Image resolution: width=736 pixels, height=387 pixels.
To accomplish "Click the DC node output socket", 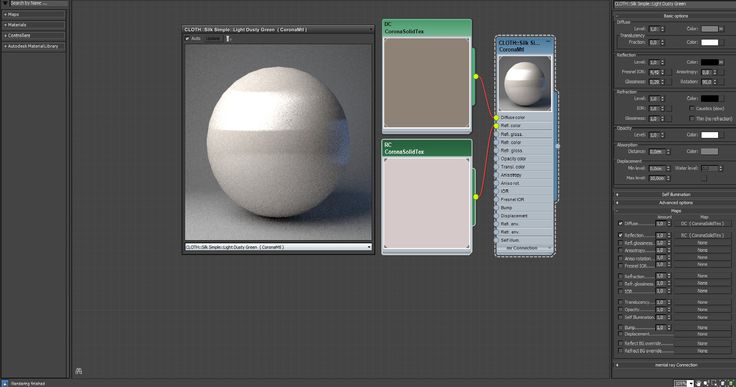I will [x=475, y=76].
